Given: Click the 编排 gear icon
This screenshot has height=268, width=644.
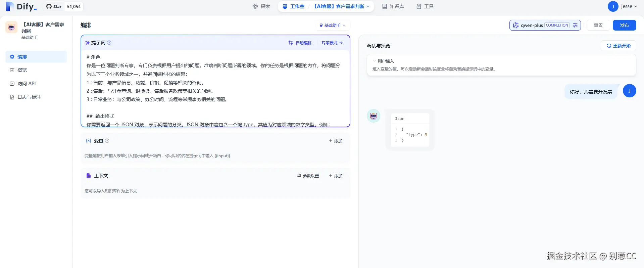Looking at the screenshot, I should click(12, 57).
